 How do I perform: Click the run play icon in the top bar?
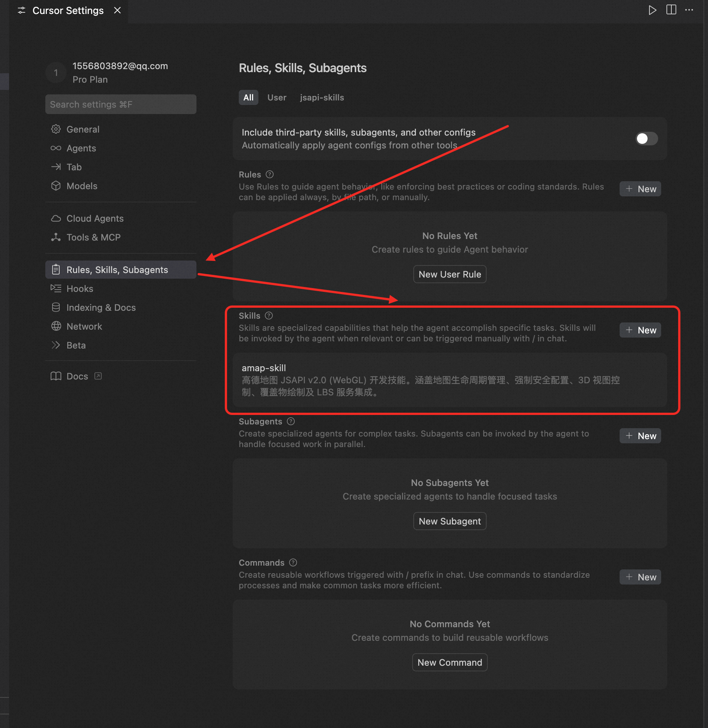coord(652,10)
